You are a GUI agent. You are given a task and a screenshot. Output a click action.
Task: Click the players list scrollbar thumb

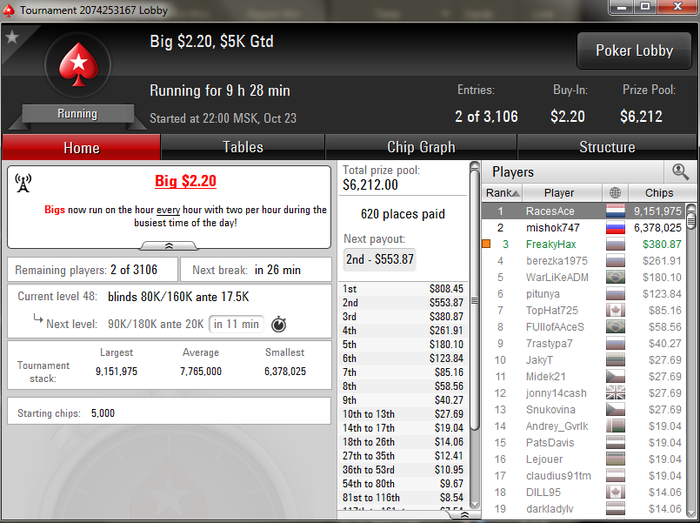tap(691, 221)
